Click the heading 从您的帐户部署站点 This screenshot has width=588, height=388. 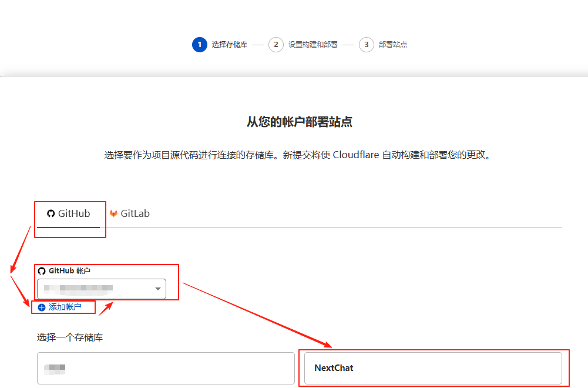pos(299,122)
